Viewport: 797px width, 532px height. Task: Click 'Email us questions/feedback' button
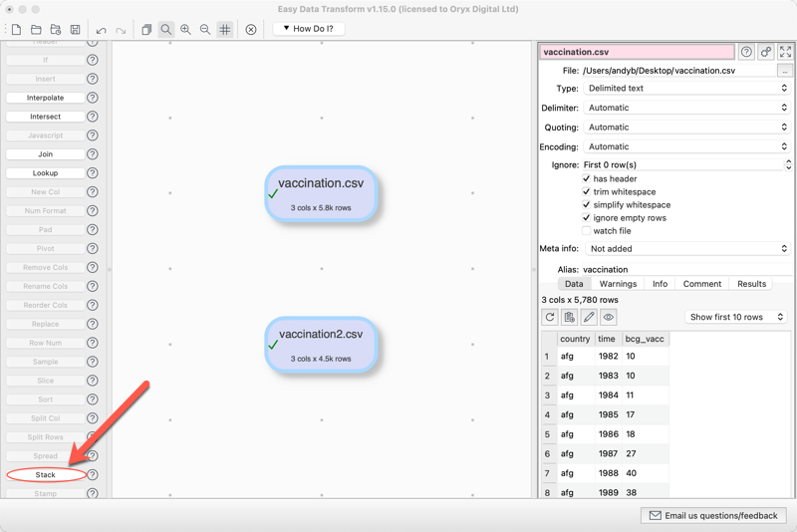click(713, 516)
